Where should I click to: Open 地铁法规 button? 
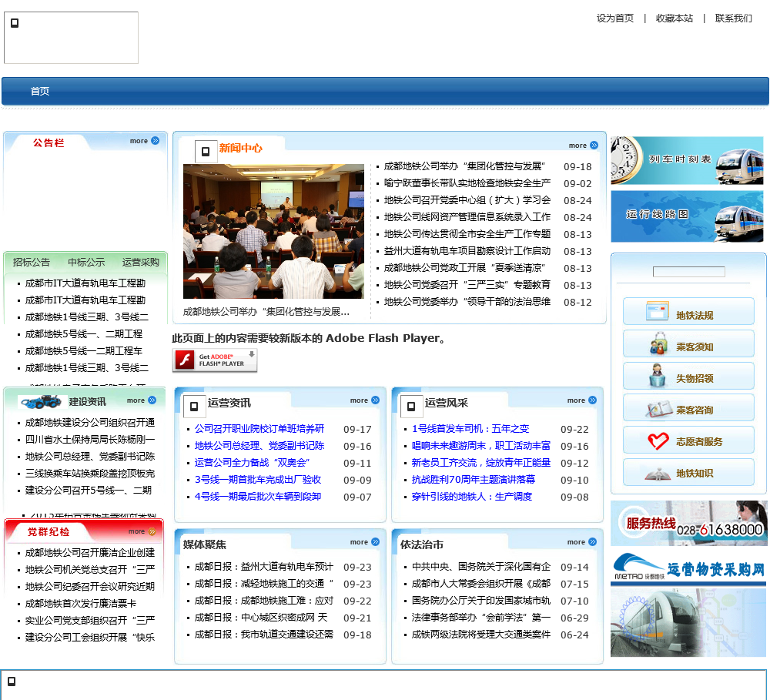tap(688, 311)
